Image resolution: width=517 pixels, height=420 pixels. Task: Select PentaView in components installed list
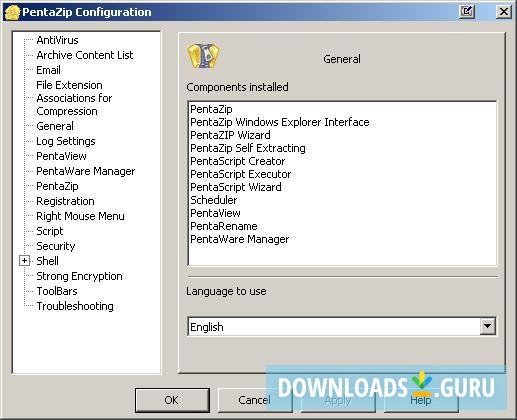click(x=215, y=213)
